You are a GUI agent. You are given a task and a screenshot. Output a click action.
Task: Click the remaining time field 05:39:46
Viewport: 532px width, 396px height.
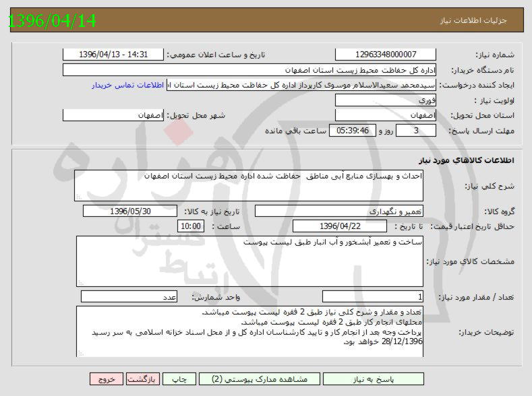pos(353,131)
